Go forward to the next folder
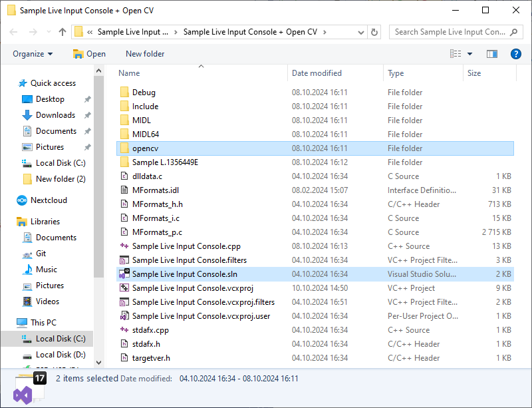 click(33, 32)
